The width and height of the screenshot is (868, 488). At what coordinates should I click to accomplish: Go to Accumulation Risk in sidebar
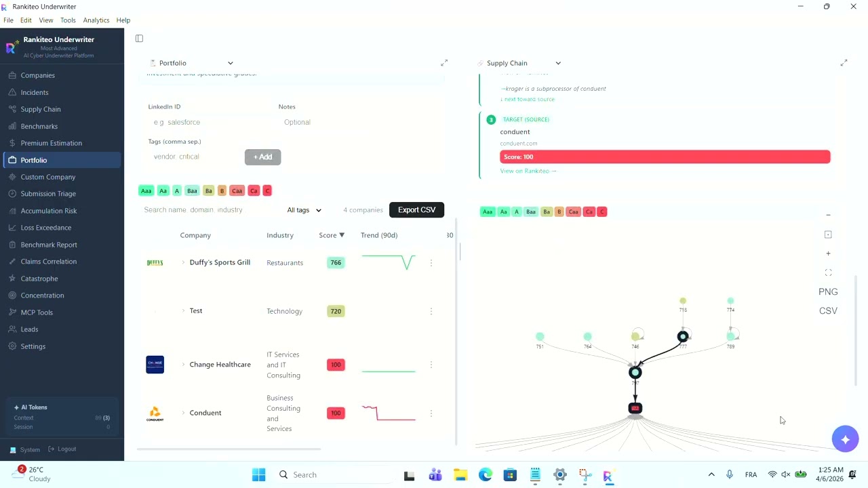pos(62,211)
